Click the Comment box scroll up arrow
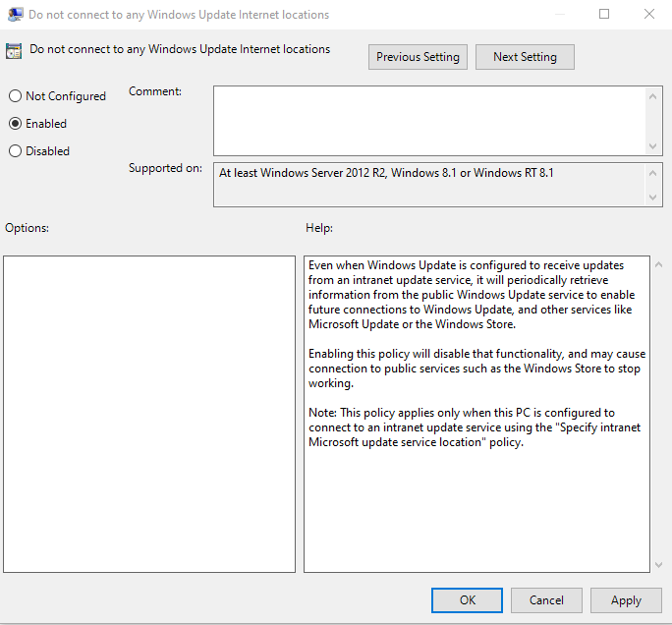The image size is (672, 625). (x=652, y=96)
